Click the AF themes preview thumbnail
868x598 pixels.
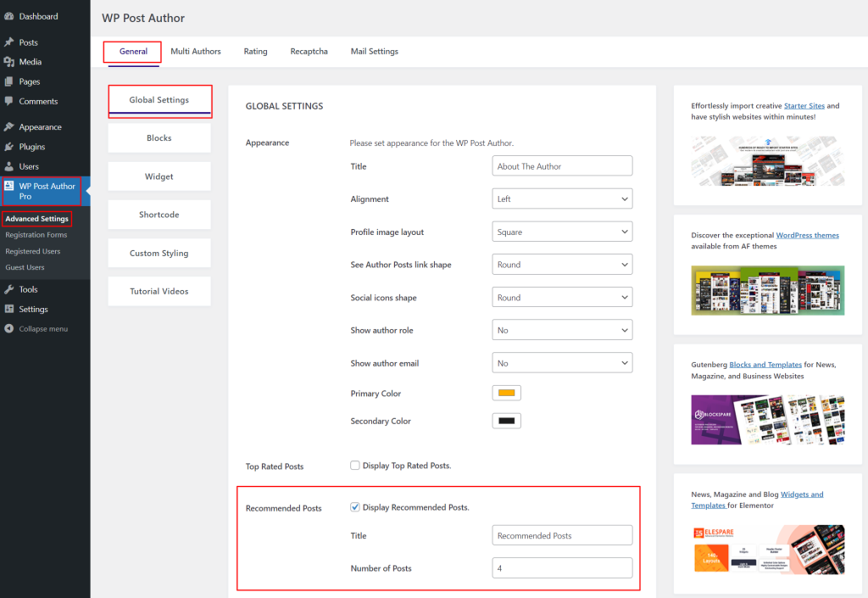pyautogui.click(x=768, y=291)
